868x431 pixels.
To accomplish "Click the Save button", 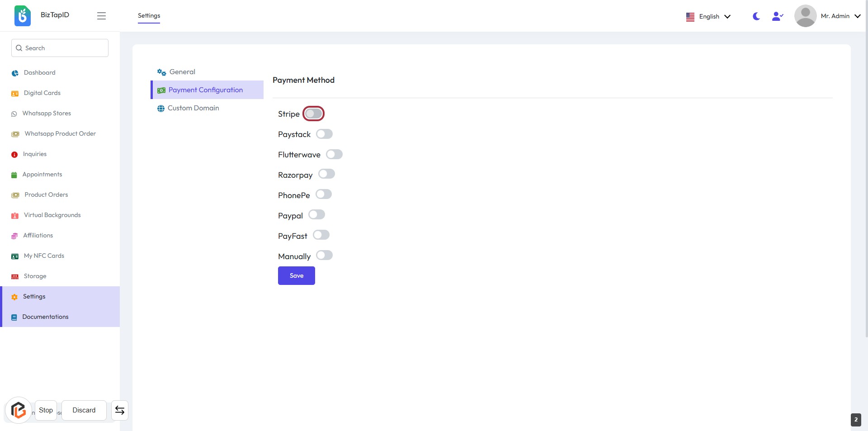I will [x=296, y=276].
